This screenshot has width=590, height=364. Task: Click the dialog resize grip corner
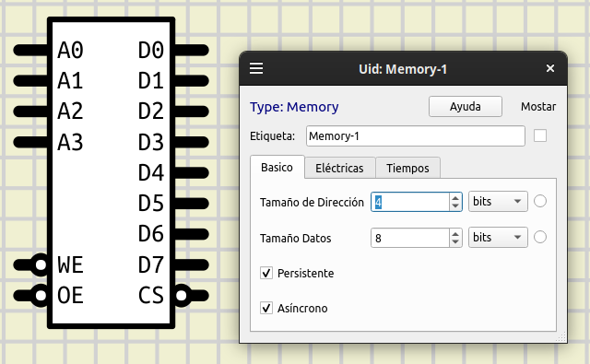[x=561, y=337]
